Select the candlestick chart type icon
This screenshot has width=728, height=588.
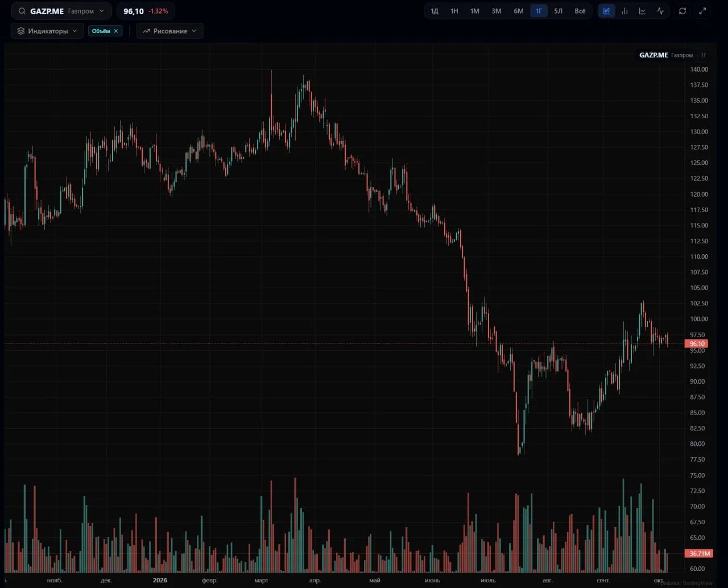coord(607,11)
